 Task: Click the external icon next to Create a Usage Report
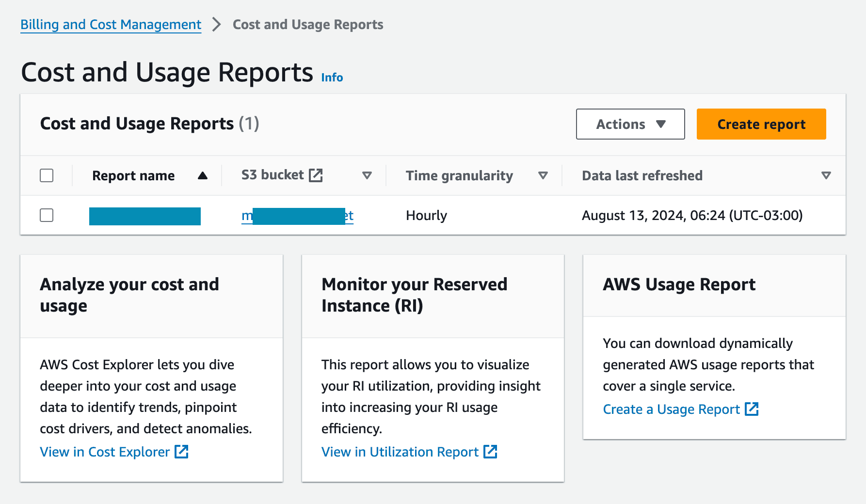(752, 409)
